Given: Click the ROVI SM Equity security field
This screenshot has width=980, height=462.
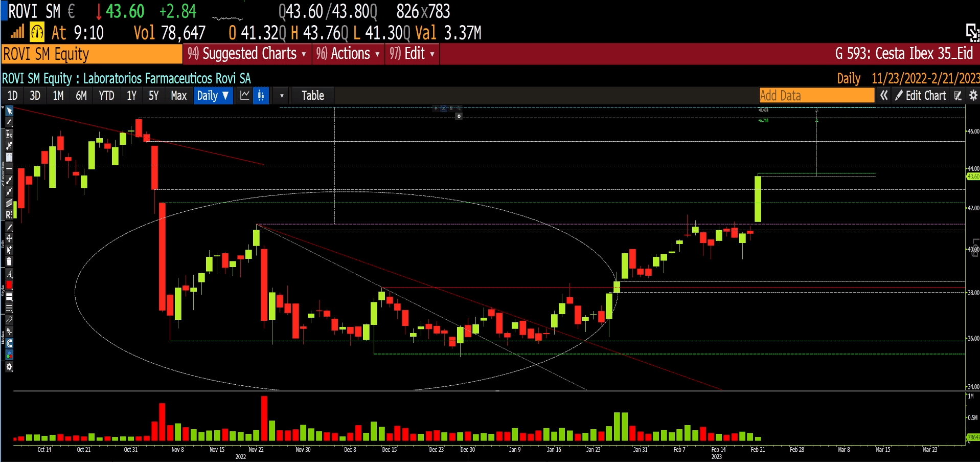Looking at the screenshot, I should click(x=92, y=54).
